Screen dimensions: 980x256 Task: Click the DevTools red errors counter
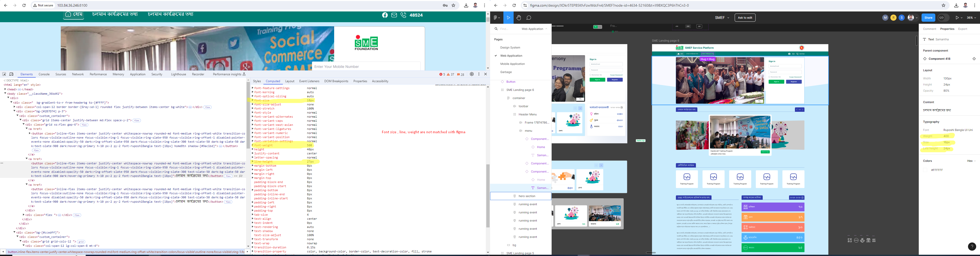coord(442,75)
